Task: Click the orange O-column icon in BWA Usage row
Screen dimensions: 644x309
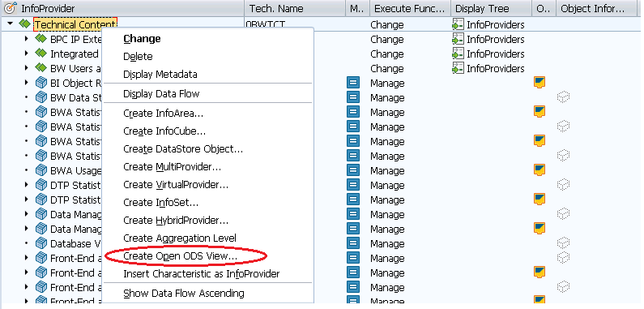Action: pyautogui.click(x=540, y=170)
